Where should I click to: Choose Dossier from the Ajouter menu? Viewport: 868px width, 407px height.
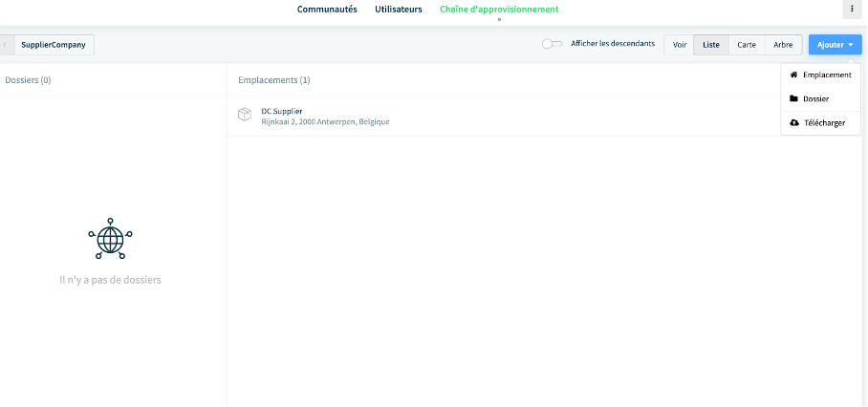tap(821, 99)
